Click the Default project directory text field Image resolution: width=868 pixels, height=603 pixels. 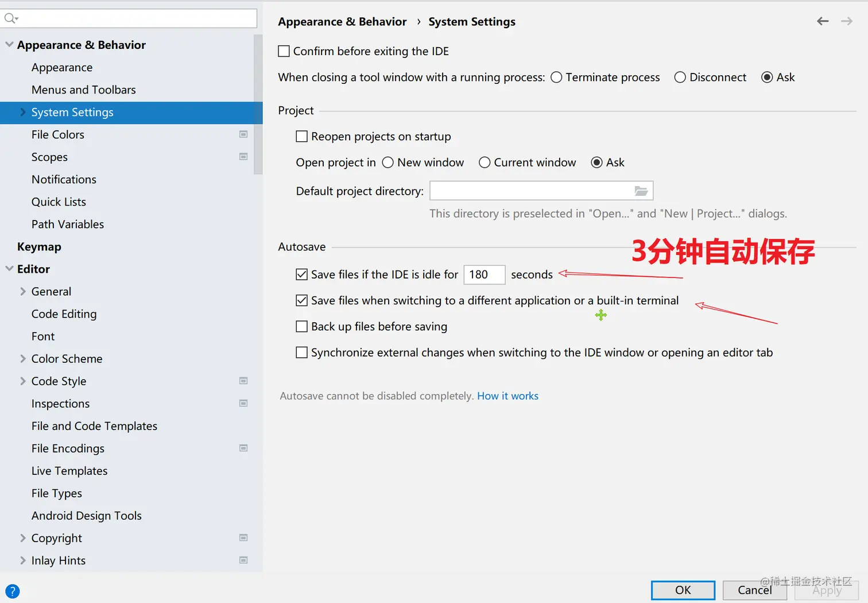pos(541,191)
